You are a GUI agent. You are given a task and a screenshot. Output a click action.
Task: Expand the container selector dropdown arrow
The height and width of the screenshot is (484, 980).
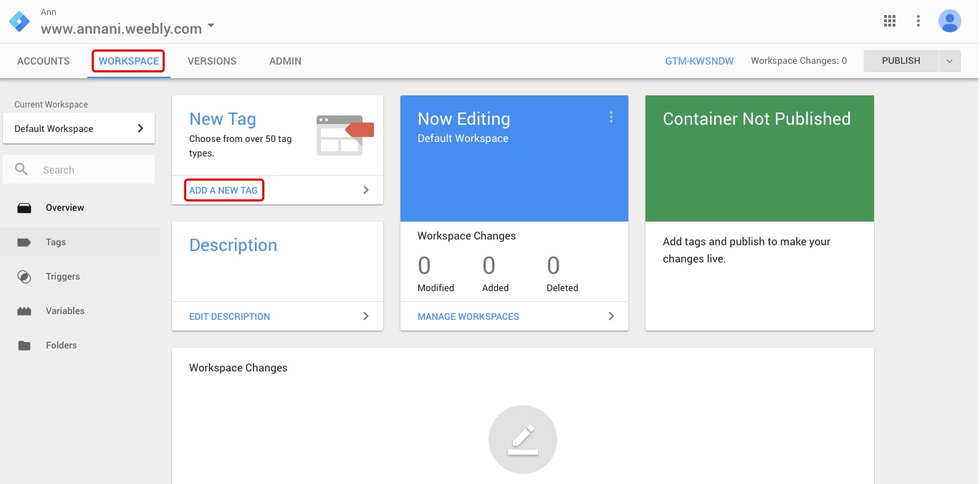tap(211, 27)
